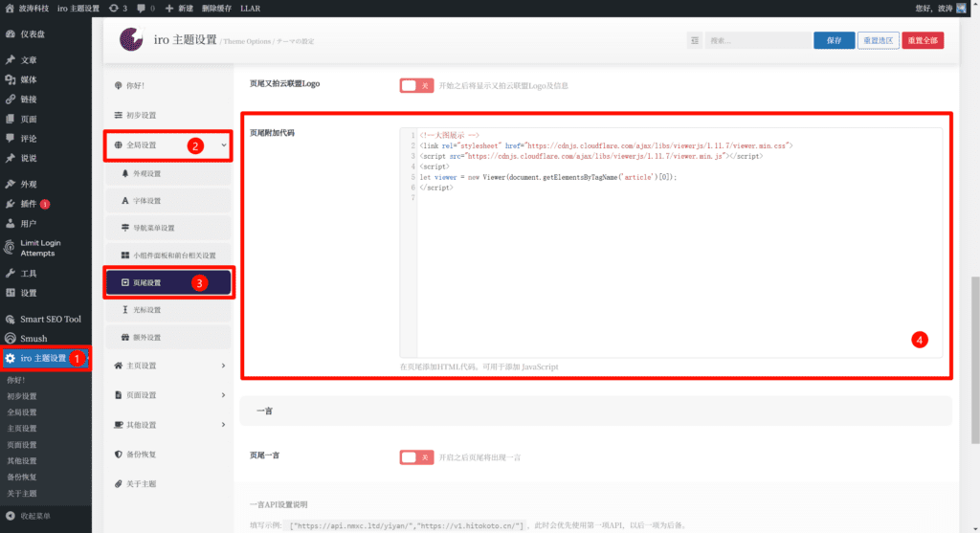Click the user avatar in top right
The width and height of the screenshot is (980, 533).
pyautogui.click(x=961, y=8)
